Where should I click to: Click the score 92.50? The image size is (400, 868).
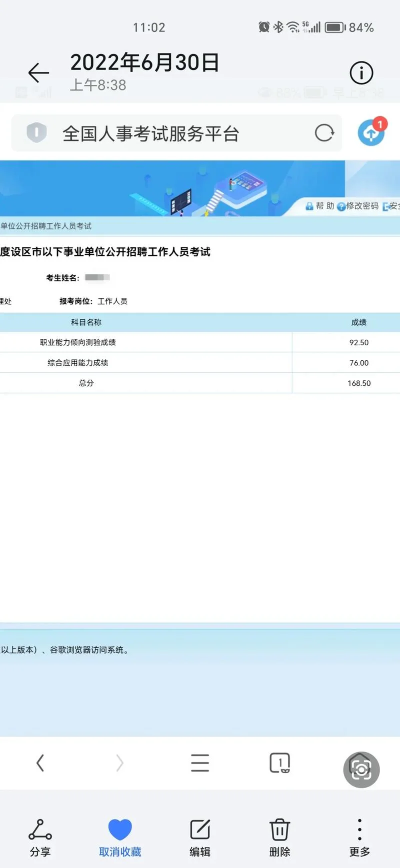point(359,343)
